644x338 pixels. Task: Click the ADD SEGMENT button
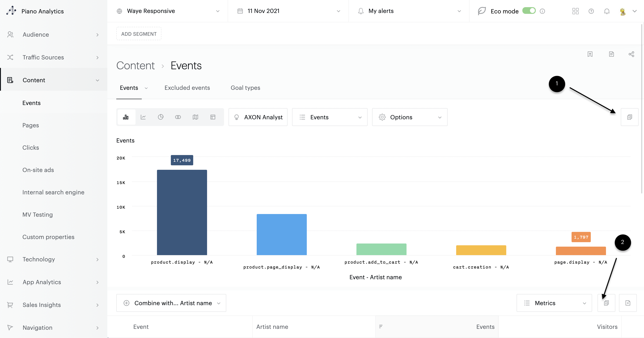click(139, 34)
